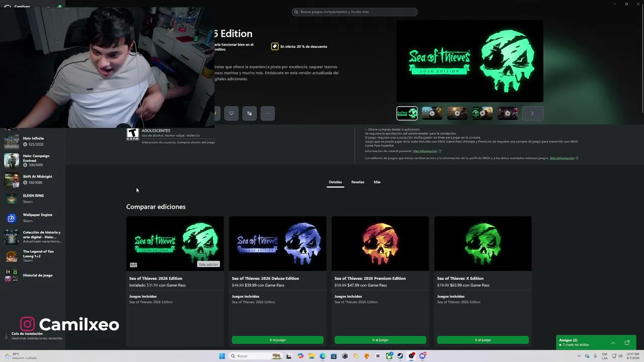Play the third media thumbnail video
The height and width of the screenshot is (362, 644).
point(457,113)
